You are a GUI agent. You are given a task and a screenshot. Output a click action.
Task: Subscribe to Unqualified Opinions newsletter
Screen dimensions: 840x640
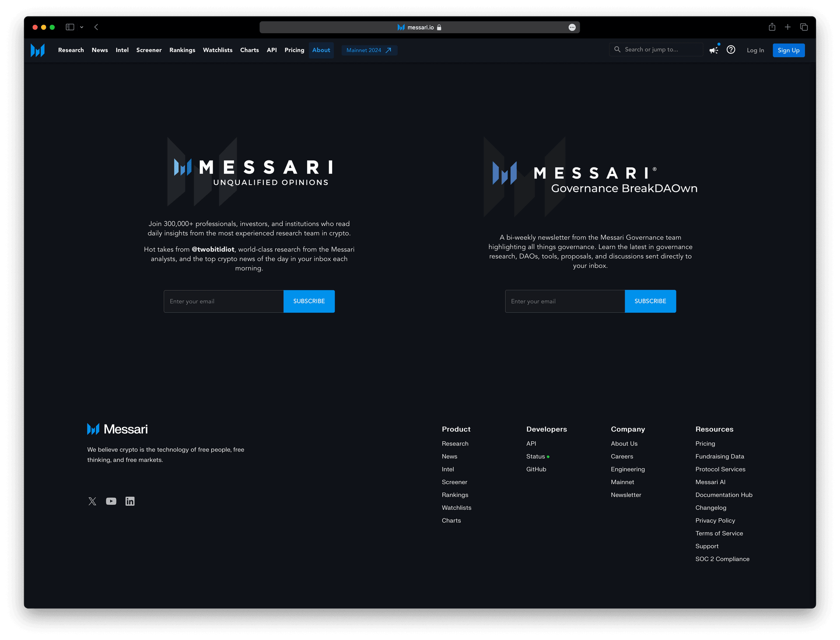pos(309,301)
